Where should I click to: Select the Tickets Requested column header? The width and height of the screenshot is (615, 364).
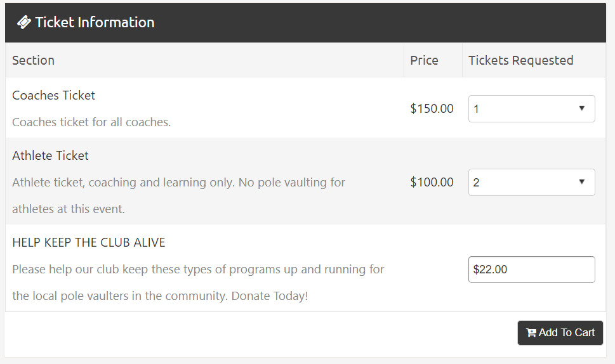click(x=520, y=60)
